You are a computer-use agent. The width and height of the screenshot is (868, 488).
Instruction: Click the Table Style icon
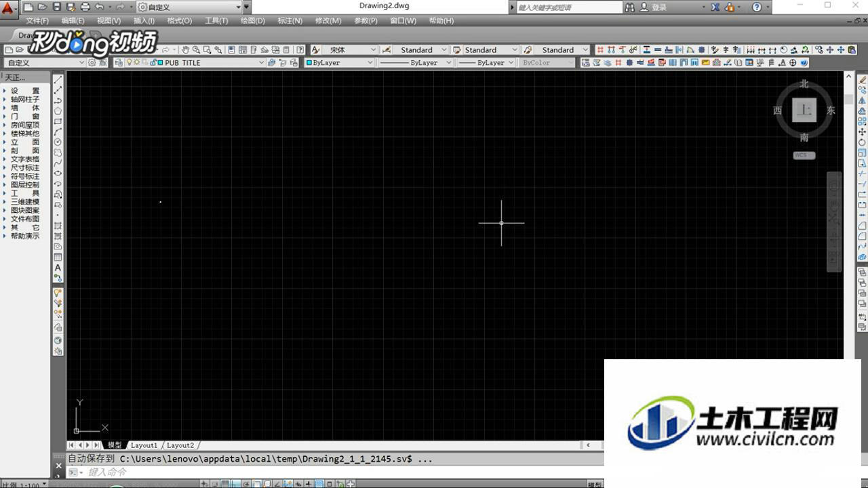(457, 49)
